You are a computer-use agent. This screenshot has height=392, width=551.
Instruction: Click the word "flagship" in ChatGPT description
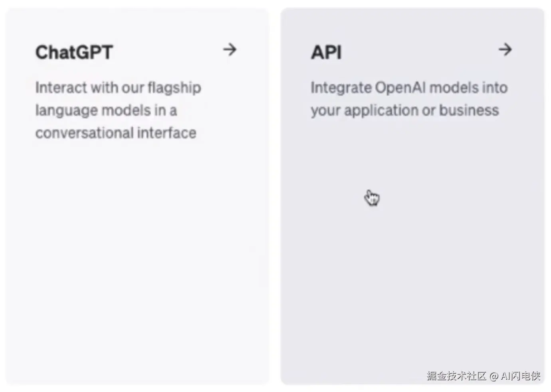pyautogui.click(x=174, y=88)
